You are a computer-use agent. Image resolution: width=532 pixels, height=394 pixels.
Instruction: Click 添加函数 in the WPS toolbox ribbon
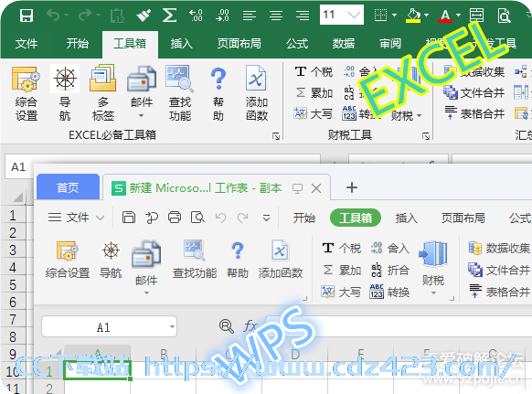tap(281, 260)
